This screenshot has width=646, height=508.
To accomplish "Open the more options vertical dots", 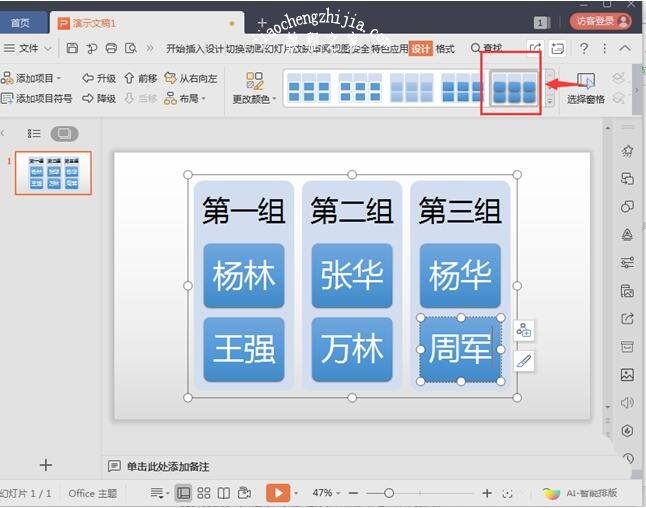I will (x=604, y=48).
